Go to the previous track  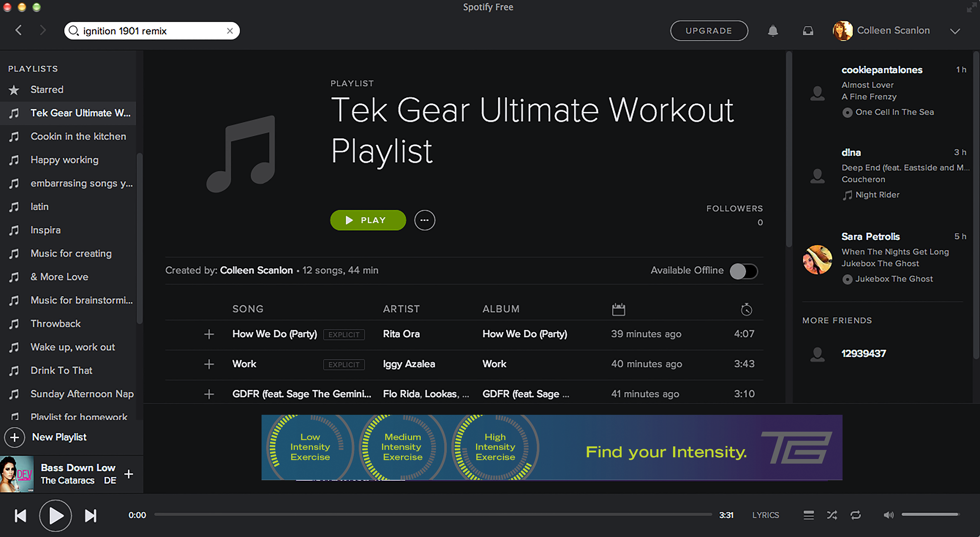point(20,516)
